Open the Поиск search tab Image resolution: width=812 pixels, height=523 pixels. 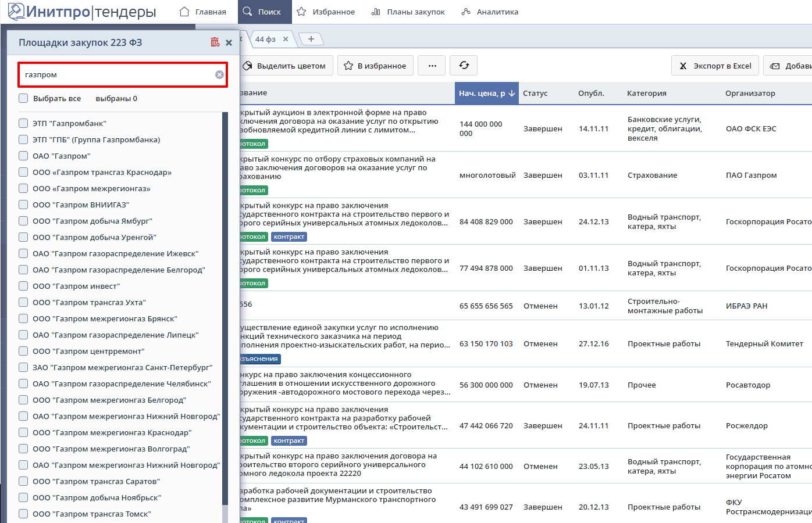click(265, 12)
